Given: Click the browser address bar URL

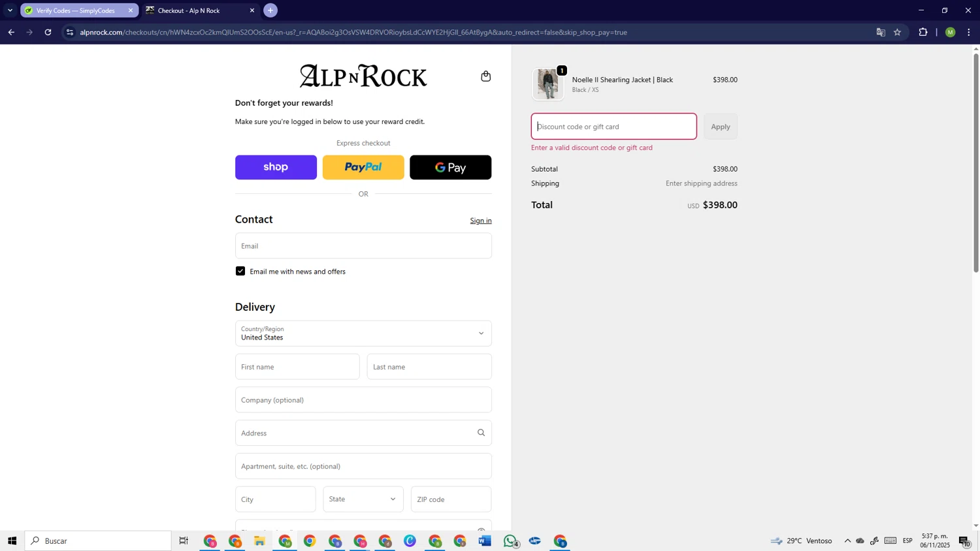Looking at the screenshot, I should [353, 32].
